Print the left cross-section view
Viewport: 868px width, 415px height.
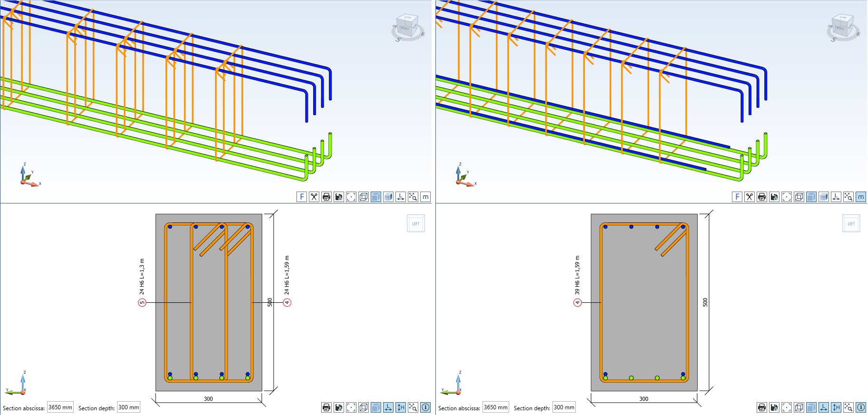pyautogui.click(x=326, y=407)
